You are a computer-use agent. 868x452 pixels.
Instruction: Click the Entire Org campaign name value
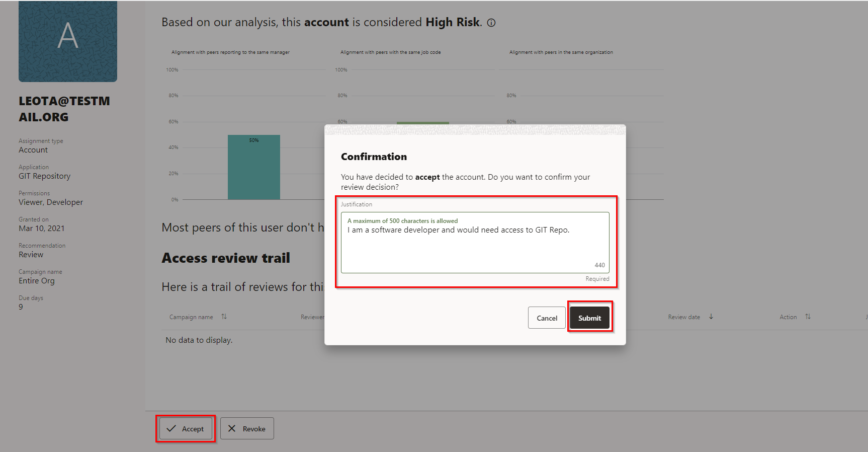(37, 281)
